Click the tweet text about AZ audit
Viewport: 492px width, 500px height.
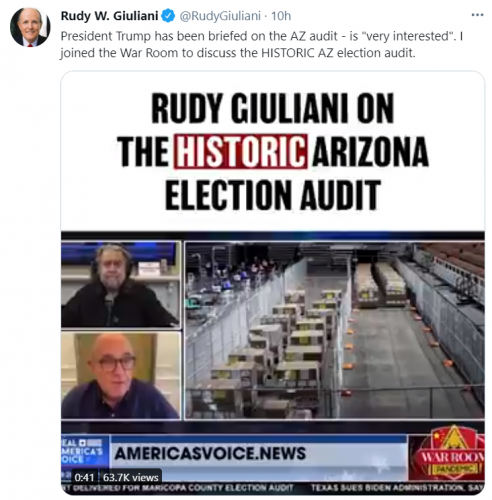point(262,44)
